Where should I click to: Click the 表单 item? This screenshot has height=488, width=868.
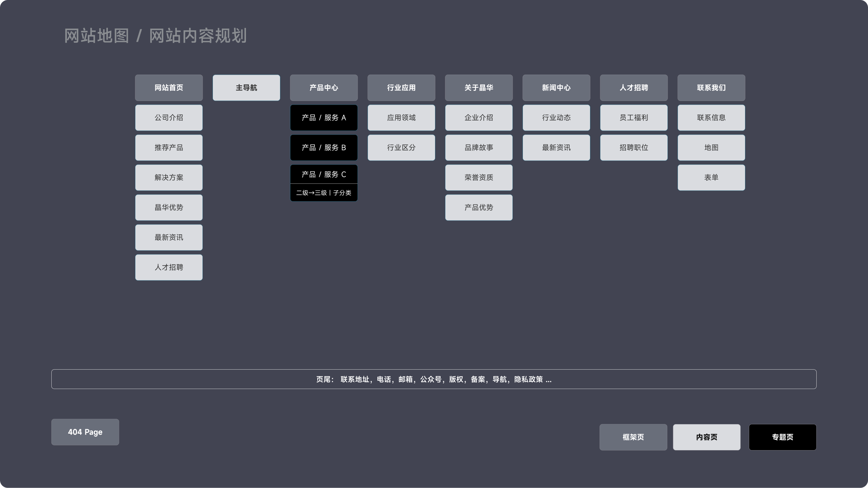point(711,178)
